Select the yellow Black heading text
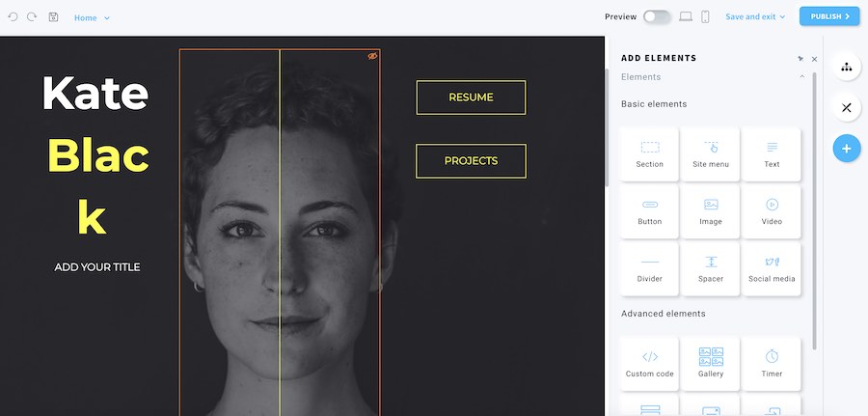Image resolution: width=868 pixels, height=416 pixels. (x=98, y=186)
